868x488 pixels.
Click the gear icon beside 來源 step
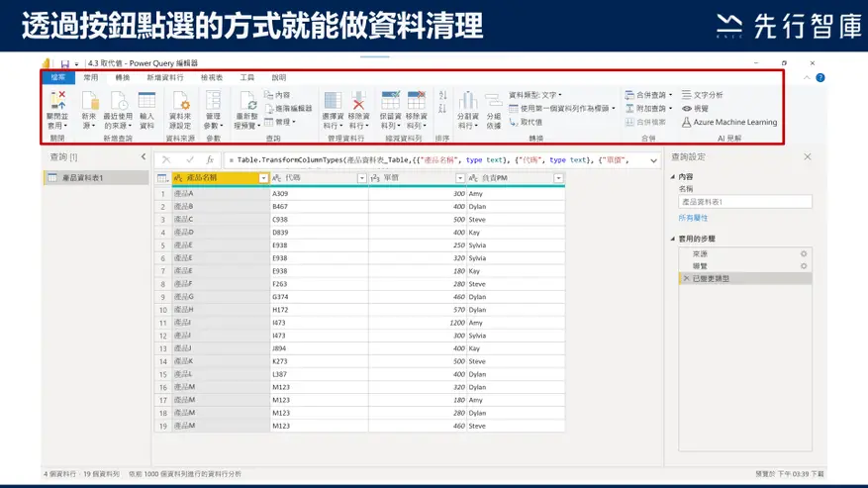click(804, 253)
